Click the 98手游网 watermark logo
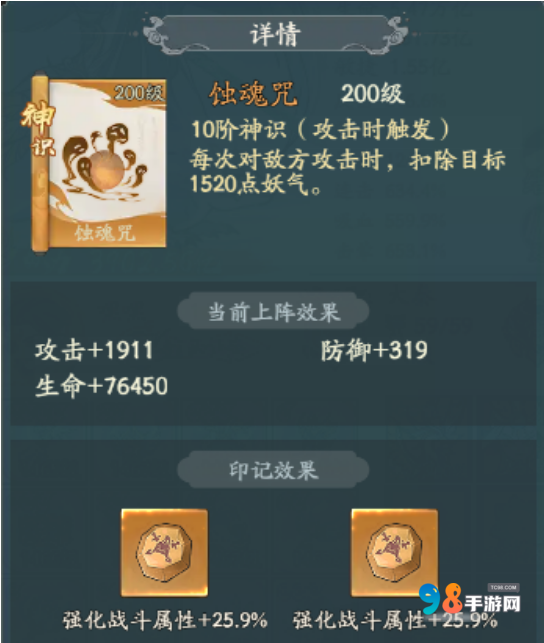 pyautogui.click(x=470, y=600)
